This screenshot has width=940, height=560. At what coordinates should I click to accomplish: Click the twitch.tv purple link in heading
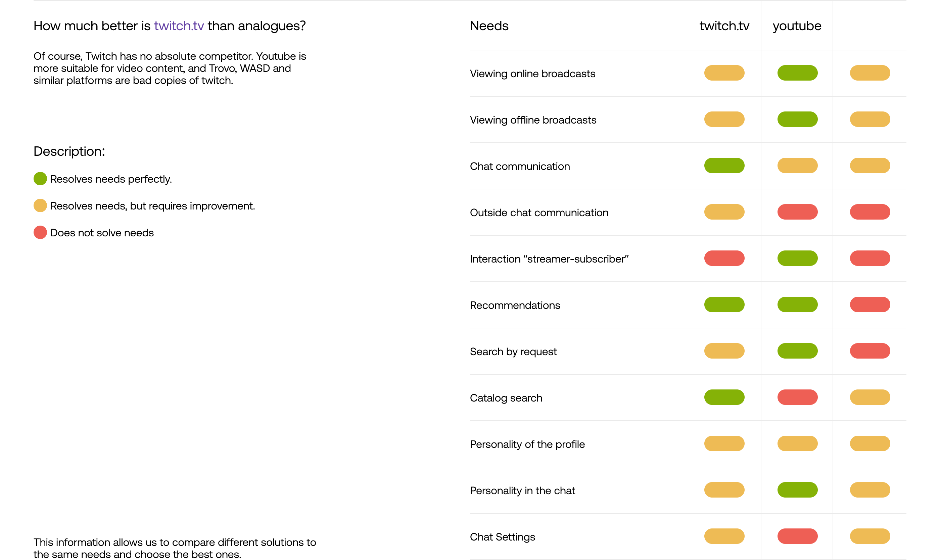179,26
